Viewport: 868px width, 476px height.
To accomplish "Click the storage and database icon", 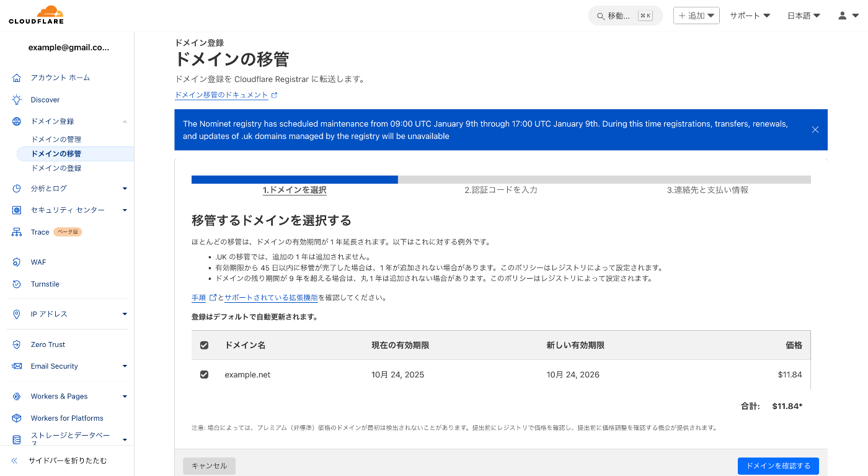I will (17, 439).
